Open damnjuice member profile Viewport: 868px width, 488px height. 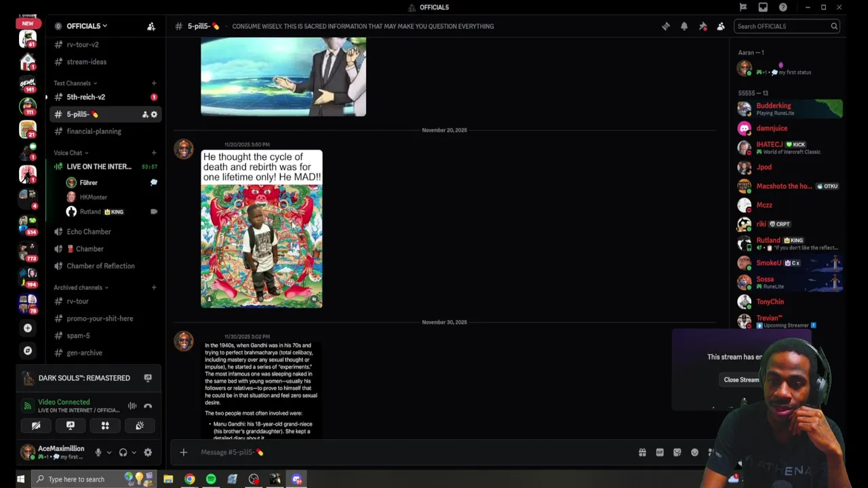tap(789, 128)
